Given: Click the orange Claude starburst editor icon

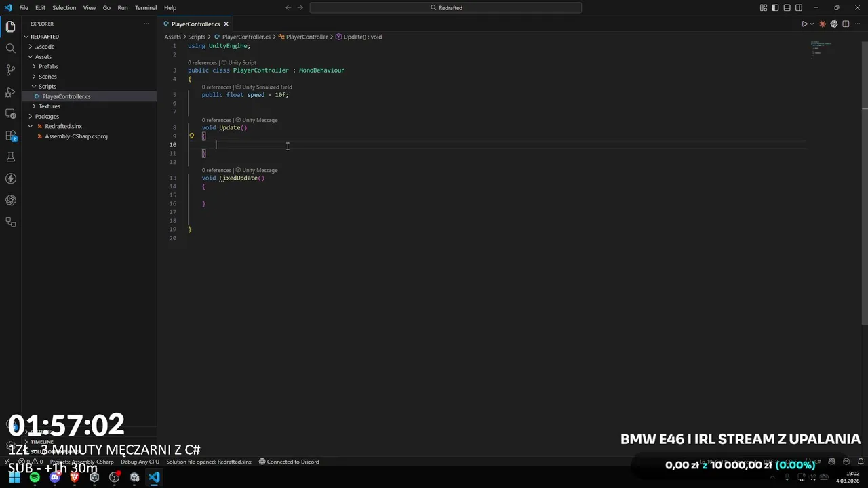Looking at the screenshot, I should pyautogui.click(x=823, y=24).
